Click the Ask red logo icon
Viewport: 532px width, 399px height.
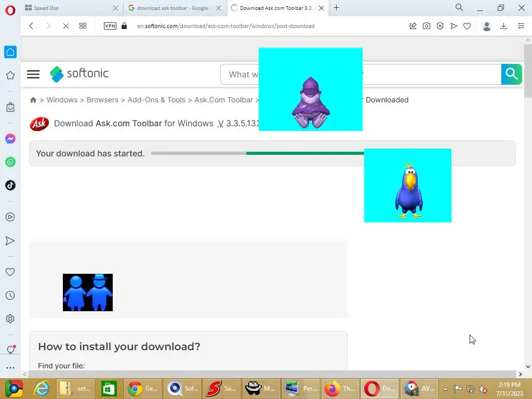click(x=39, y=124)
